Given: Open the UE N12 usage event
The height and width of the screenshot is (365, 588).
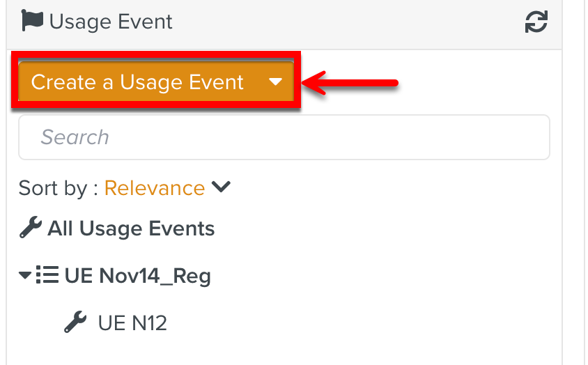Looking at the screenshot, I should point(132,323).
